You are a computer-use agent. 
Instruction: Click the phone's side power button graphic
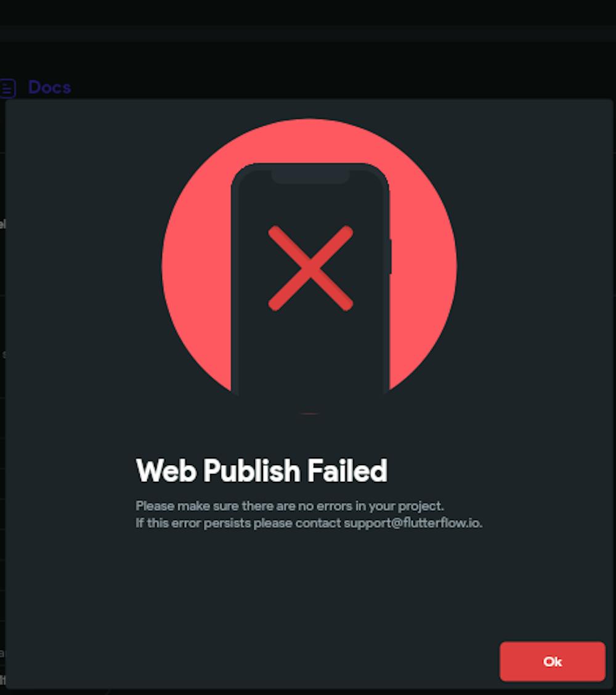tap(391, 257)
